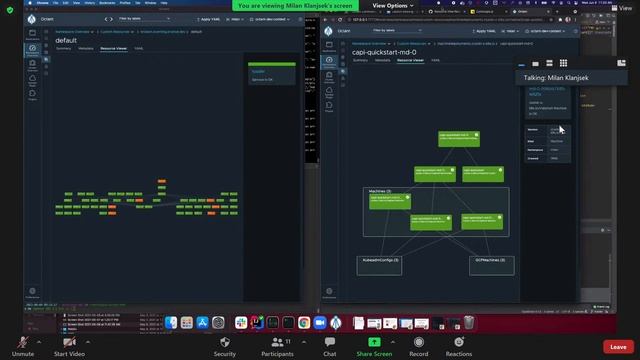Choose the stacked thumbnail layout icon

(x=549, y=63)
